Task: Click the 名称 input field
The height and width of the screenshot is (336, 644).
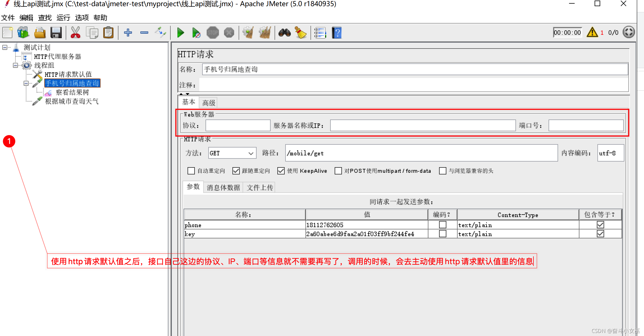Action: point(415,69)
